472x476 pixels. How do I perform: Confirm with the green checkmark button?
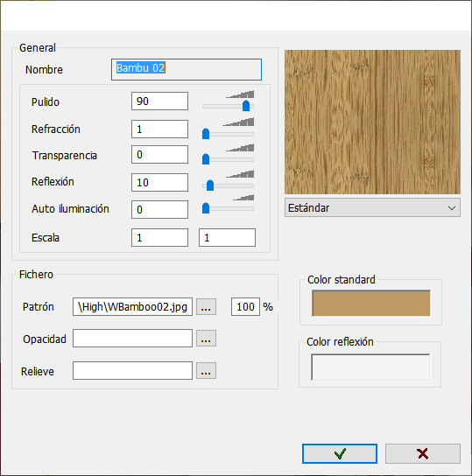pos(340,453)
